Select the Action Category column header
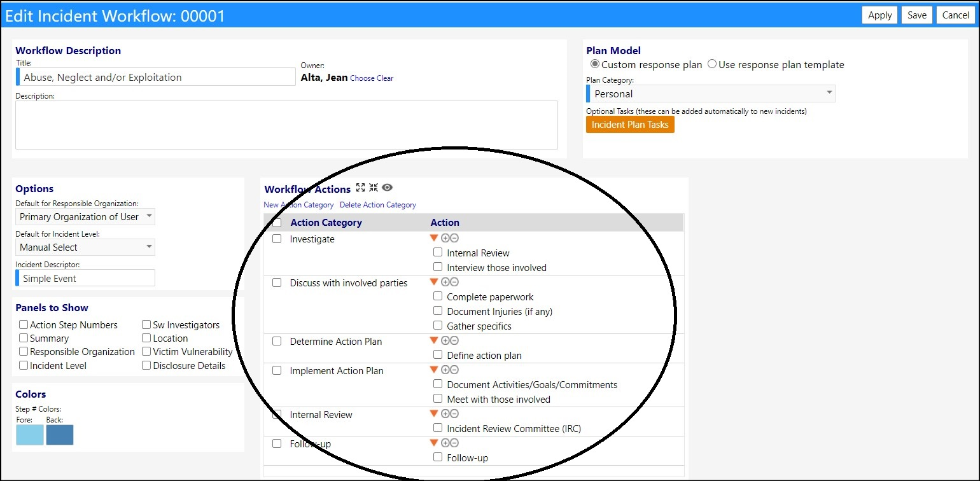This screenshot has height=481, width=980. coord(326,223)
